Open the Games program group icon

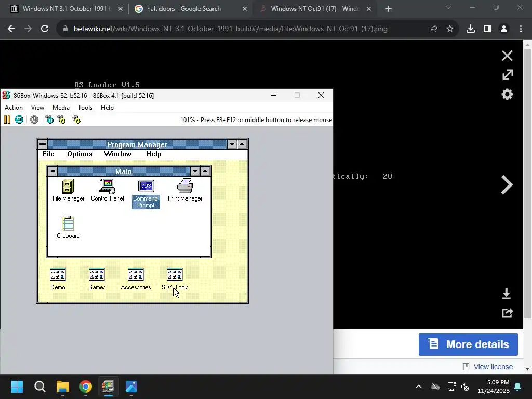click(97, 279)
